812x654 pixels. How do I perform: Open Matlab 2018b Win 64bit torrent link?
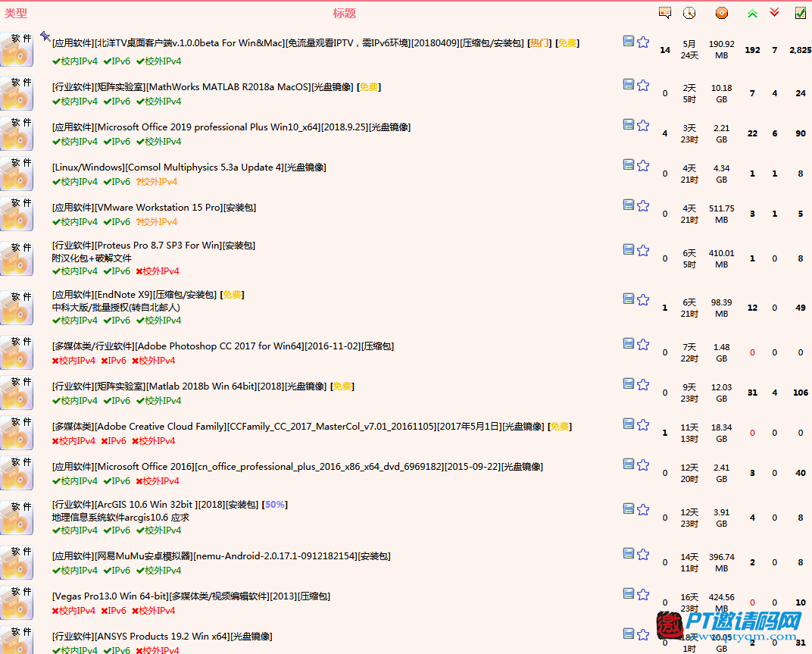189,386
